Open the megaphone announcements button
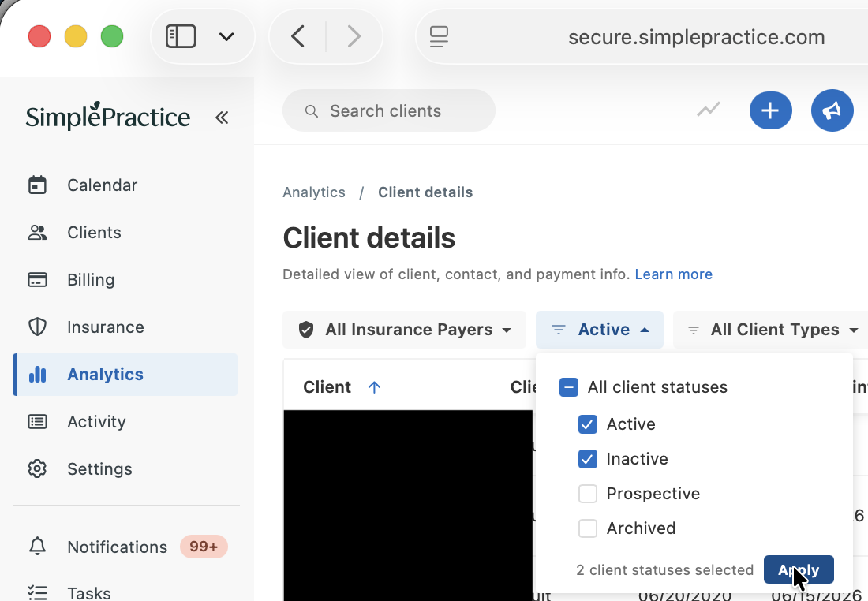The image size is (868, 601). 832,110
